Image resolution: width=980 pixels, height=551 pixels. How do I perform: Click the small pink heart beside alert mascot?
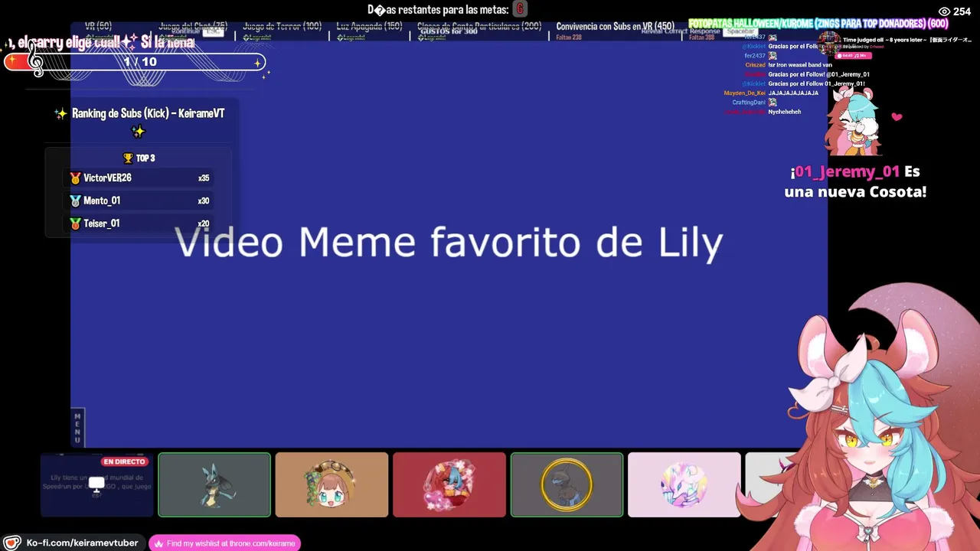coord(897,117)
